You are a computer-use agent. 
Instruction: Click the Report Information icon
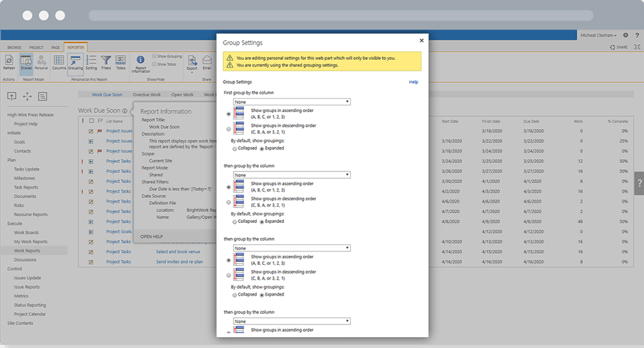pyautogui.click(x=140, y=61)
